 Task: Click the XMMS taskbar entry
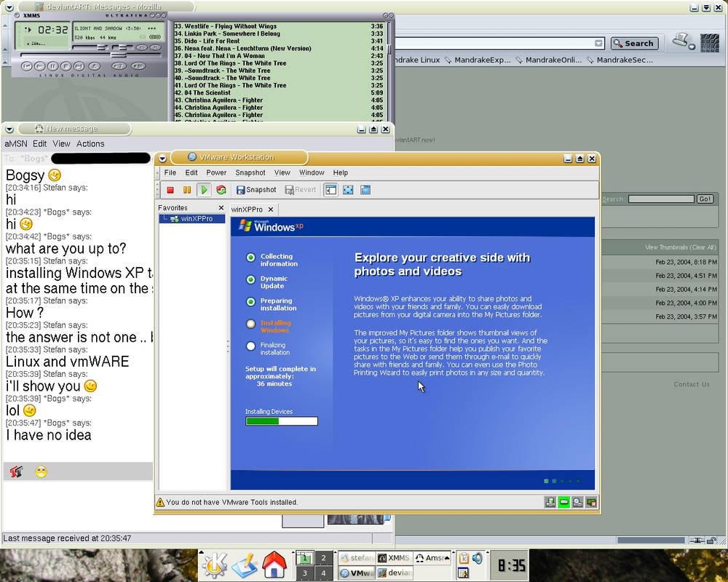(x=394, y=557)
